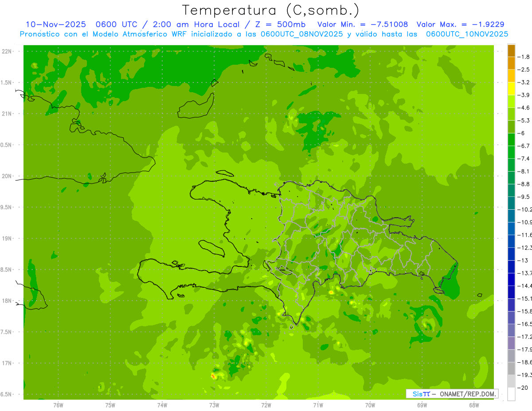Screen dimensions: 532x411
Task: Click the -8.8 color bar label
Action: [524, 184]
